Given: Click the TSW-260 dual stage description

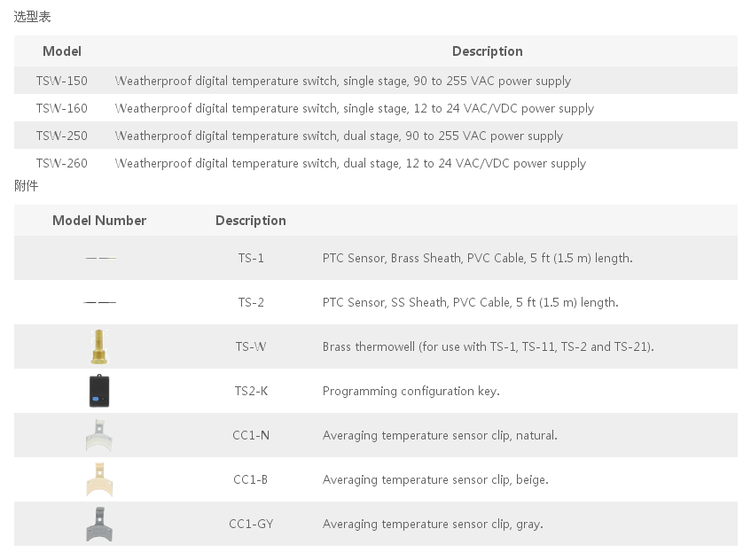Looking at the screenshot, I should [x=350, y=163].
